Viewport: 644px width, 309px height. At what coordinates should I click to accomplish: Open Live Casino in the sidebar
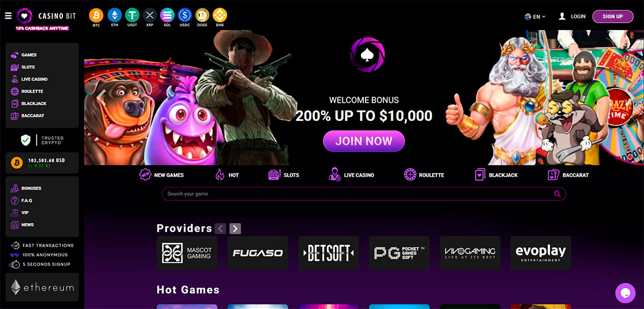coord(30,79)
